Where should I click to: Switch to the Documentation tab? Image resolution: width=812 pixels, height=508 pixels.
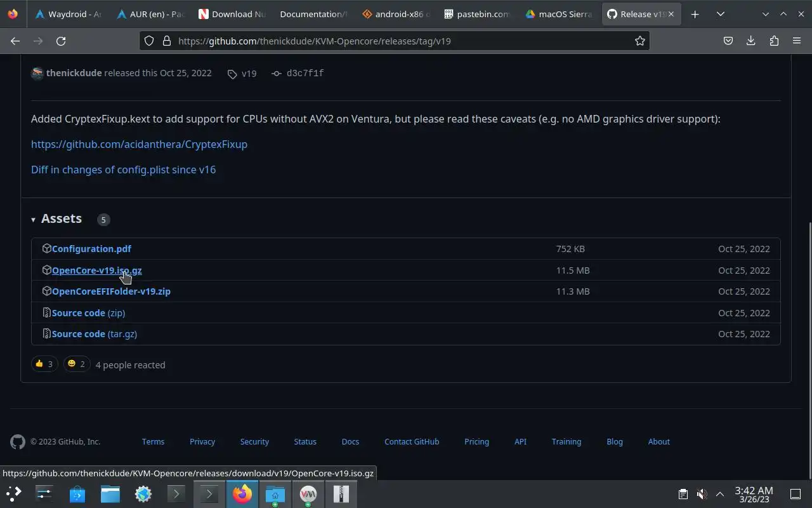[313, 14]
